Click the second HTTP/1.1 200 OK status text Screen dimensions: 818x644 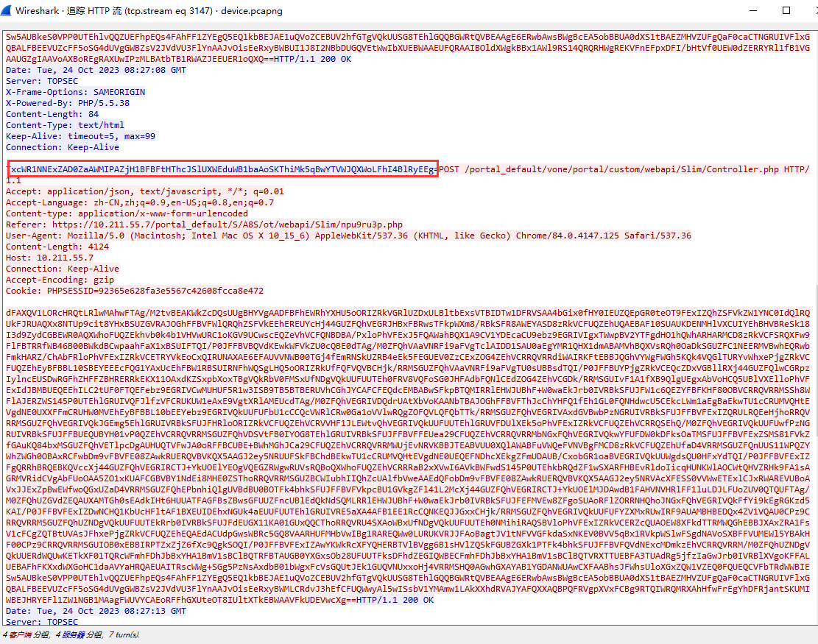[395, 600]
